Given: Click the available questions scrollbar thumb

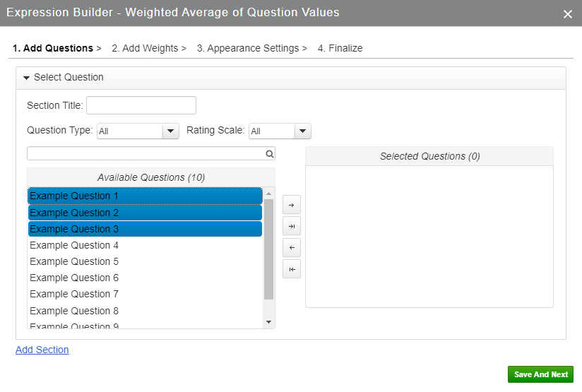Looking at the screenshot, I should [x=268, y=247].
